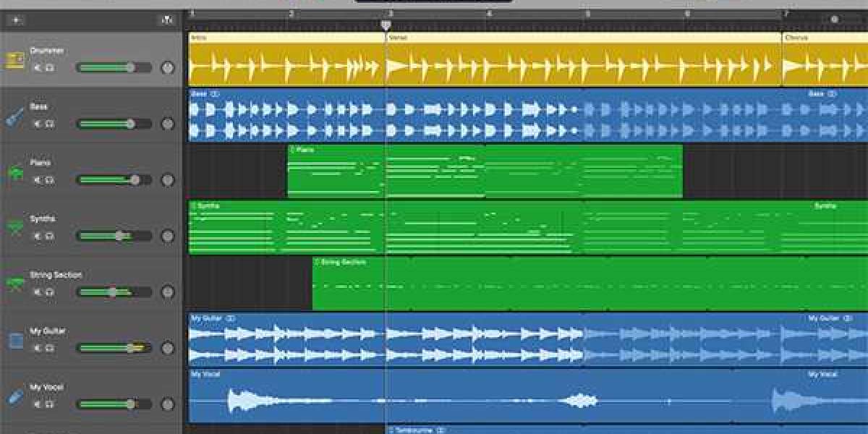Image resolution: width=868 pixels, height=434 pixels.
Task: Solo the Drummer track with headphones button
Action: (50, 67)
